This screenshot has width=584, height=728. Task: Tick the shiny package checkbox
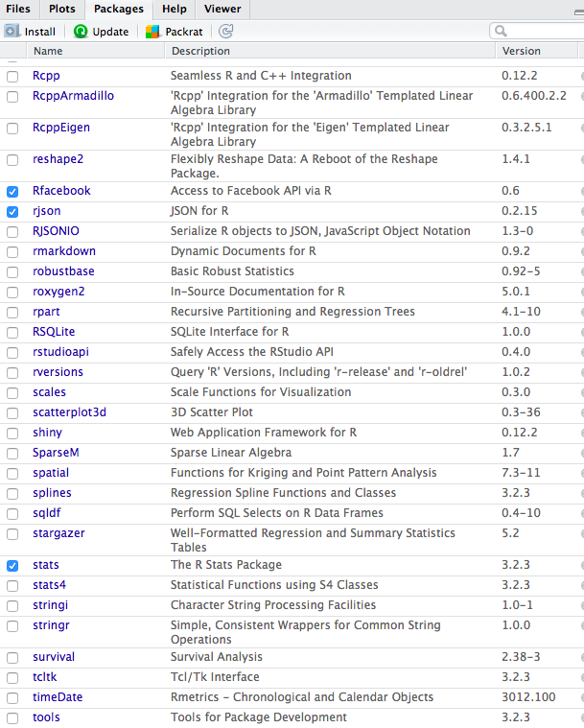coord(12,434)
